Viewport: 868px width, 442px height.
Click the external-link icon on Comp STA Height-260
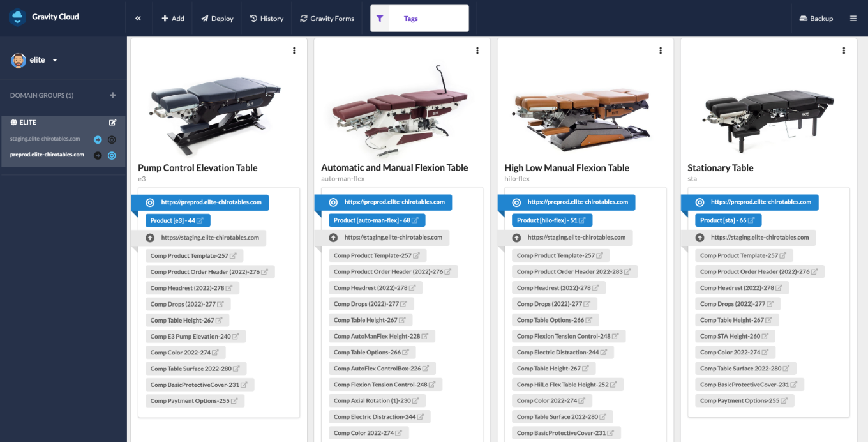pos(765,337)
